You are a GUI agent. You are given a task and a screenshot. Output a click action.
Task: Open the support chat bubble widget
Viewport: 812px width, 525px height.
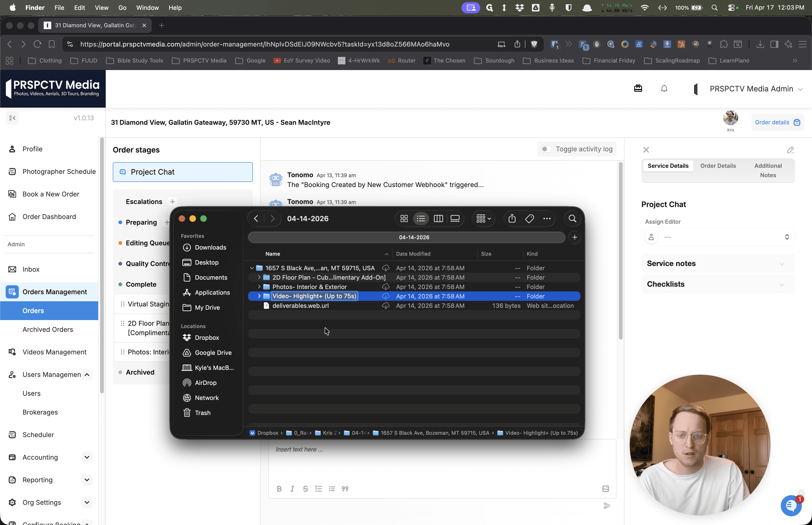click(791, 505)
